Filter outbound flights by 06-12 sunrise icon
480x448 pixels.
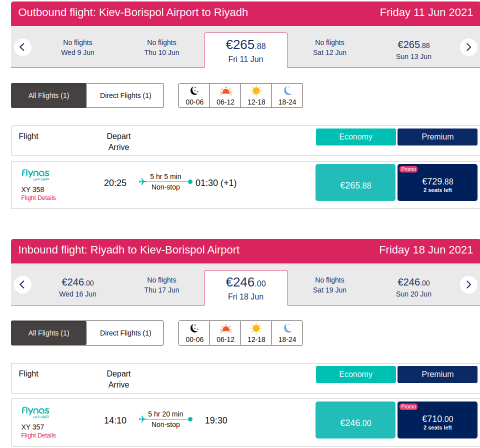[x=225, y=95]
